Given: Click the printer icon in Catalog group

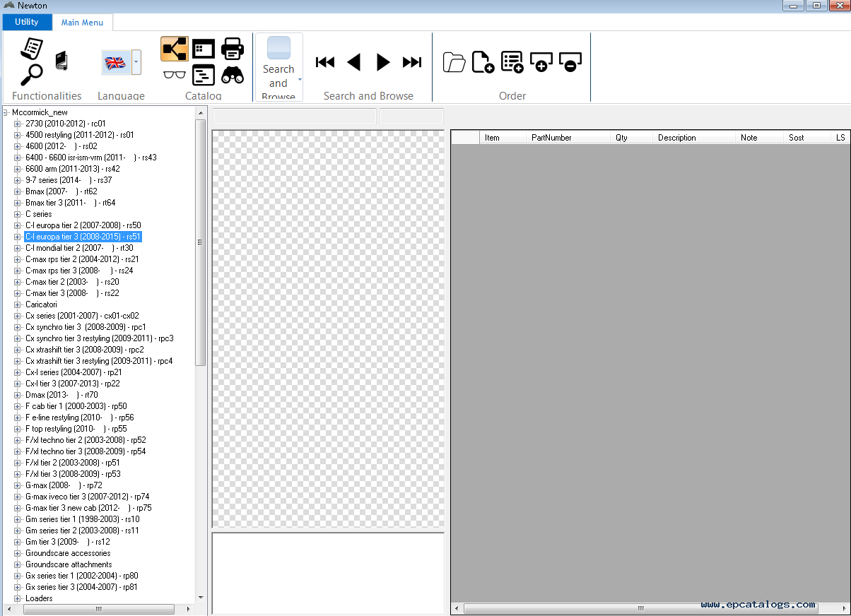Looking at the screenshot, I should (233, 49).
